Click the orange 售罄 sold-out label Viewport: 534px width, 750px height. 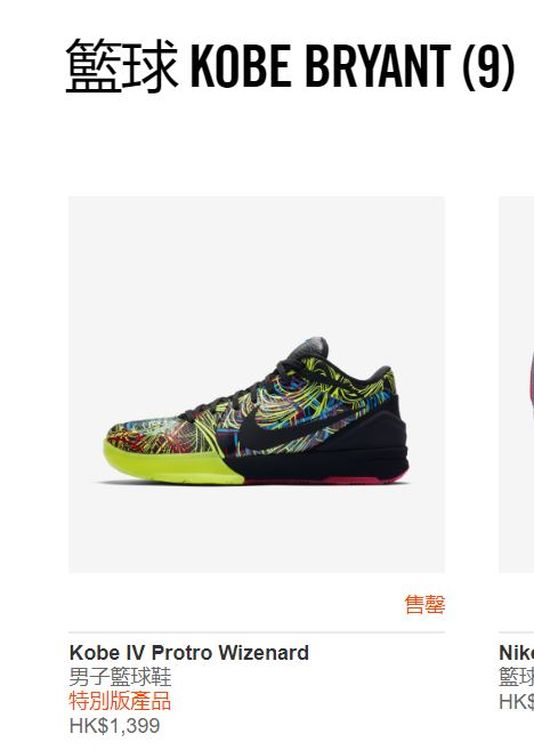(x=424, y=604)
